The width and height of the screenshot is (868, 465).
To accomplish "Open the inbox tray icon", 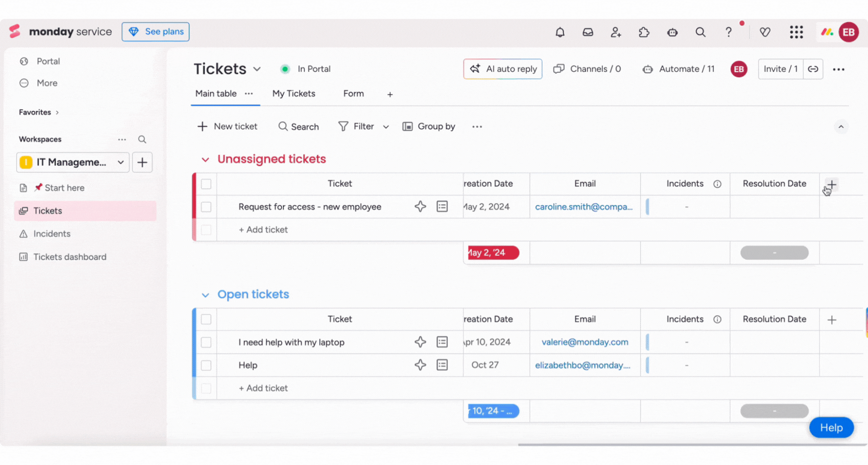I will pos(588,32).
